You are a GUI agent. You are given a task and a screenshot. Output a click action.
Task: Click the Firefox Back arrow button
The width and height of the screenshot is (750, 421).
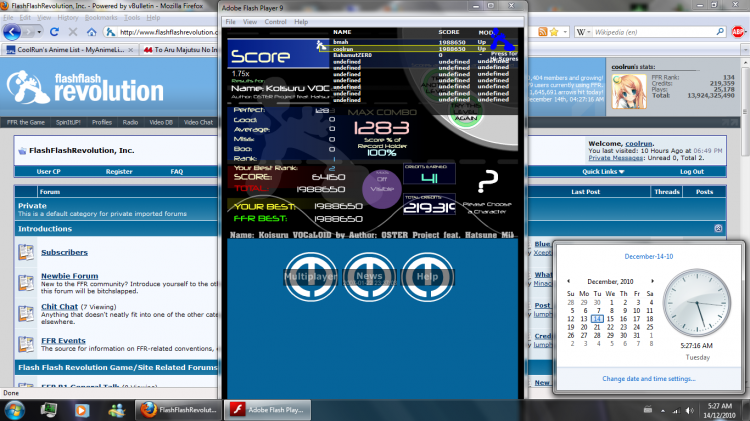(x=12, y=32)
